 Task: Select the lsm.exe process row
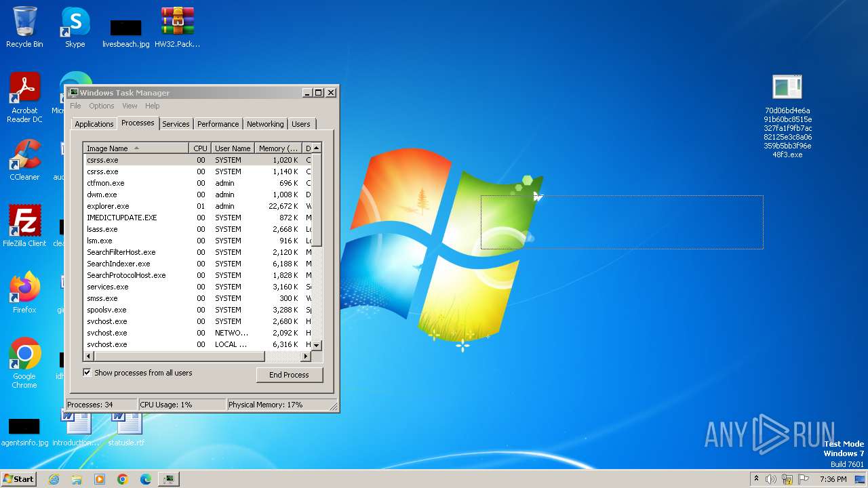pos(197,241)
